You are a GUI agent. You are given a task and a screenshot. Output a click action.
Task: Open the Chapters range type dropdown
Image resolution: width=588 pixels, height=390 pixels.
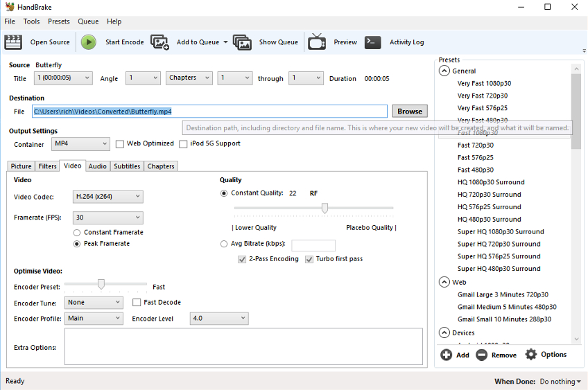coord(189,78)
